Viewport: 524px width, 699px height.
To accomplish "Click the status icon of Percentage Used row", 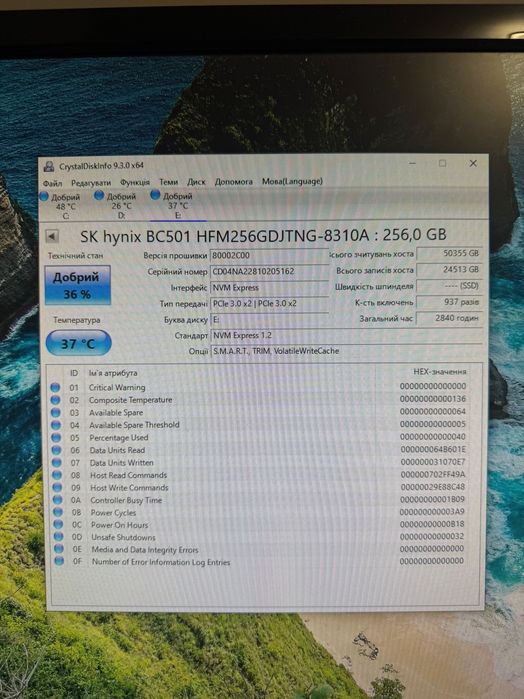I will (56, 437).
